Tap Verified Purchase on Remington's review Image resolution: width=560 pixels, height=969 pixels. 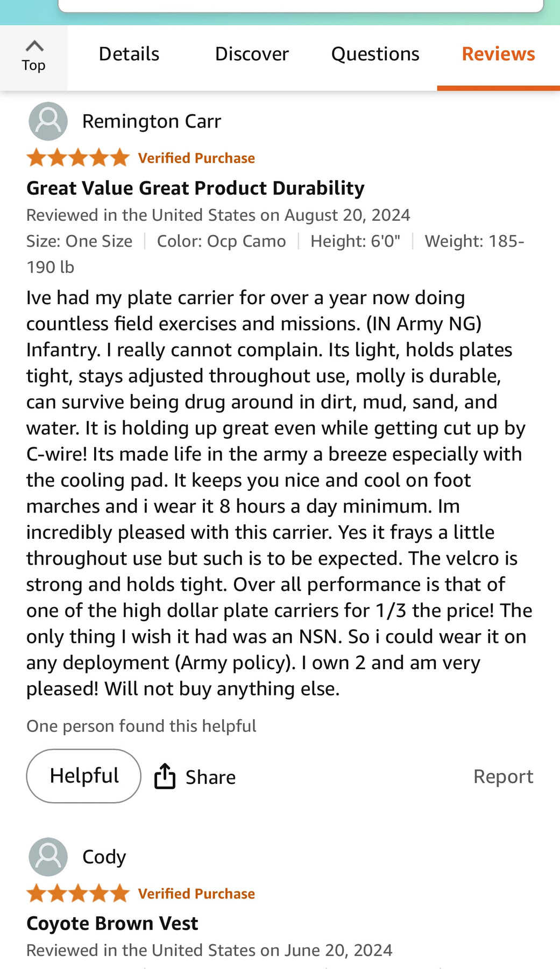click(x=196, y=158)
